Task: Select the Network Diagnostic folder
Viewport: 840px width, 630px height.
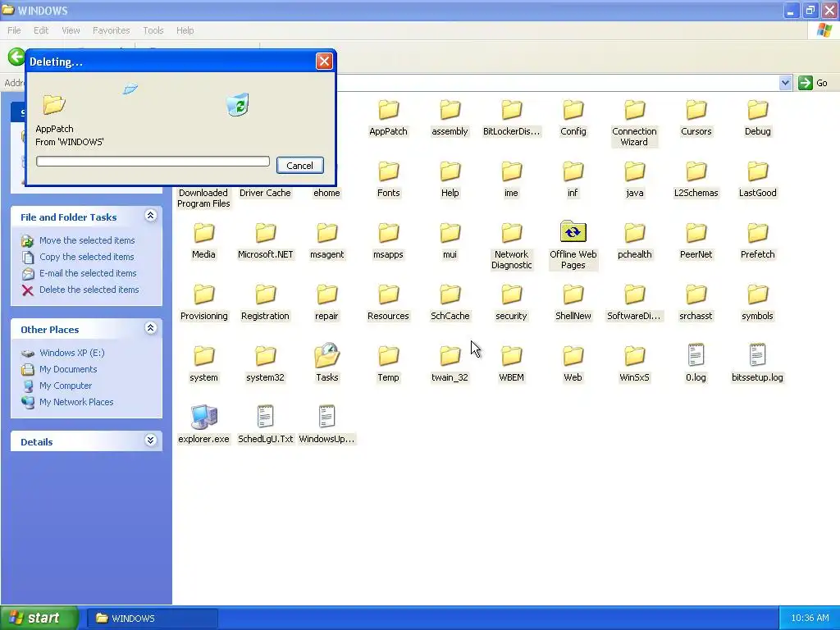Action: click(512, 247)
